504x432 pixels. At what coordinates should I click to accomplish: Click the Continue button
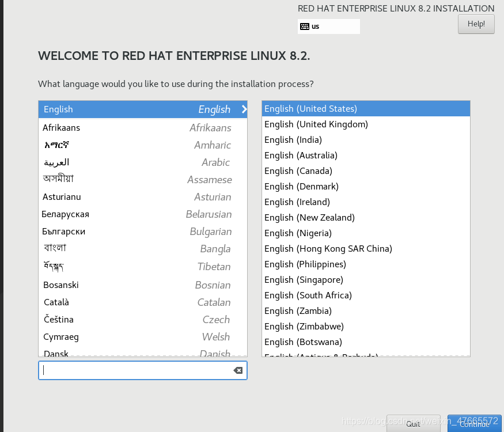coord(474,423)
